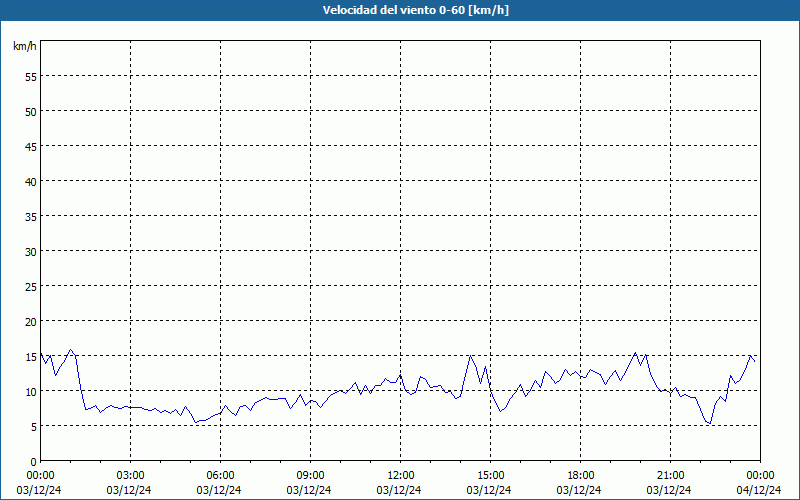Select the "50" y-axis label

(x=31, y=112)
